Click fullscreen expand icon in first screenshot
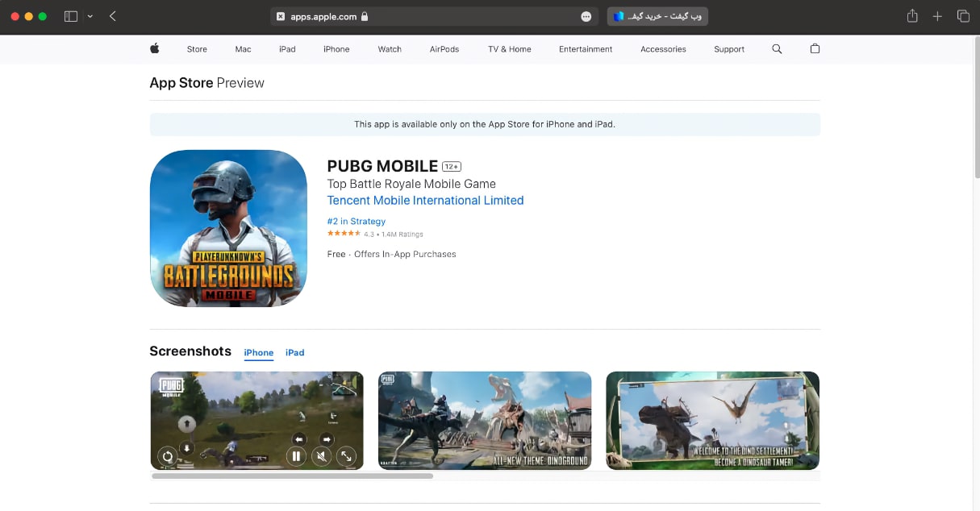This screenshot has height=511, width=980. (346, 456)
